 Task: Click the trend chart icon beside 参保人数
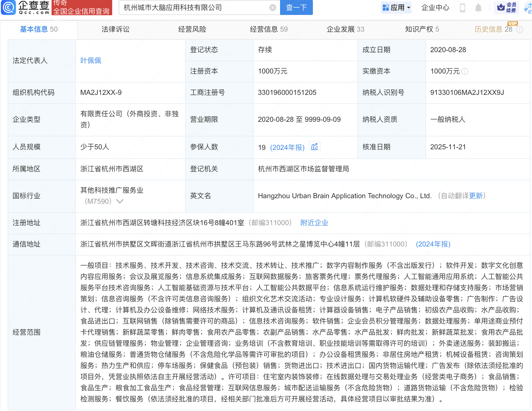point(315,146)
